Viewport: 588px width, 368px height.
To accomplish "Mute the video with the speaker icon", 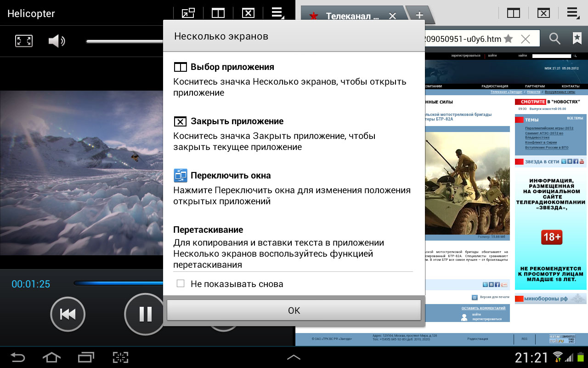I will 57,41.
